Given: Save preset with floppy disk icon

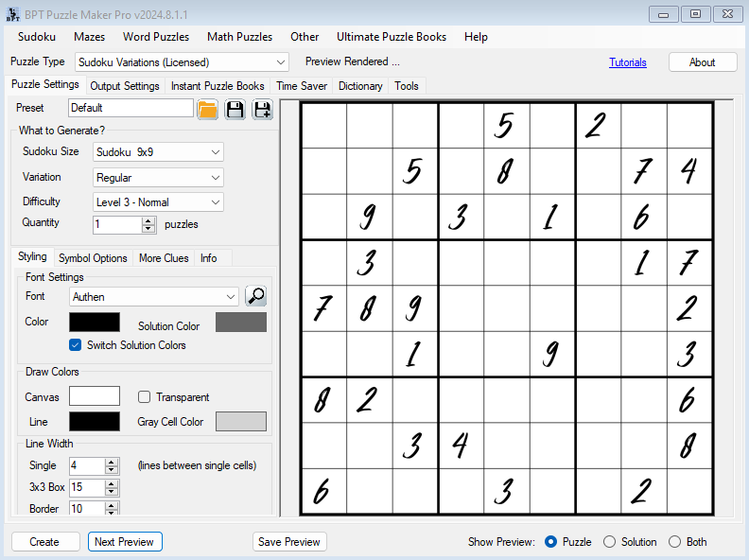Looking at the screenshot, I should 235,110.
